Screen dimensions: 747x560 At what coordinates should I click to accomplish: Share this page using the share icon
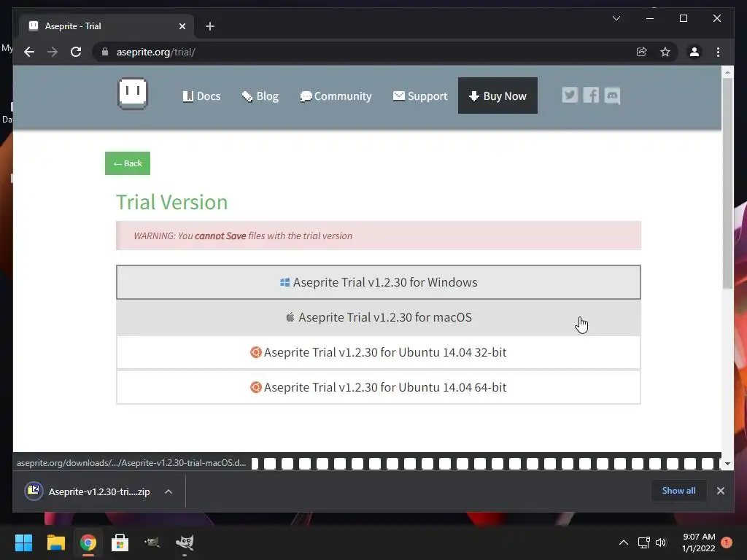[x=642, y=52]
